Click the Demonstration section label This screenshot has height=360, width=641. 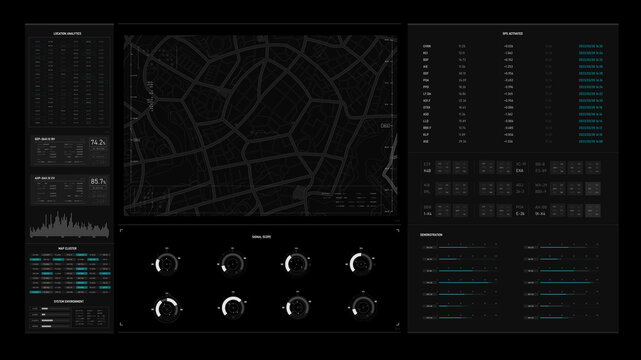click(431, 235)
